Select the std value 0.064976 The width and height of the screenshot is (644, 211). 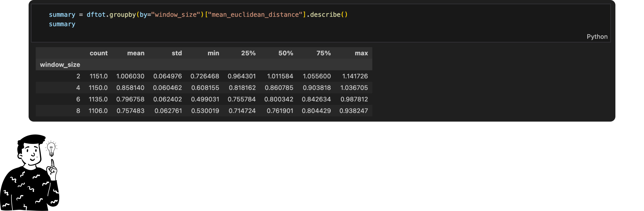tap(168, 76)
